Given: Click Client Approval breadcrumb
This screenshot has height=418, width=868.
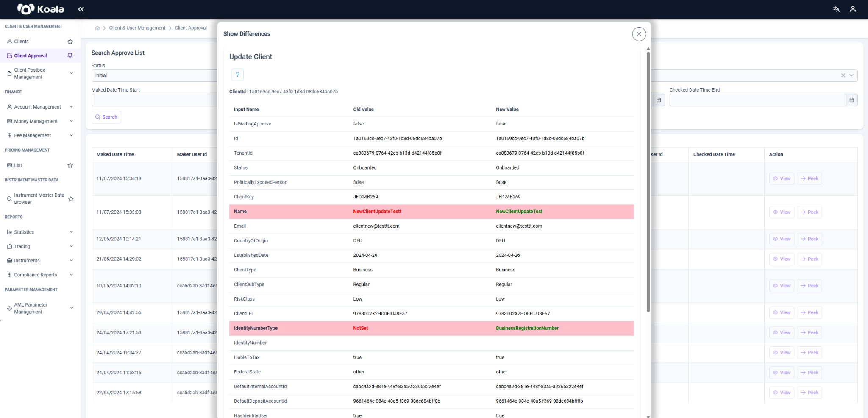Looking at the screenshot, I should [191, 28].
